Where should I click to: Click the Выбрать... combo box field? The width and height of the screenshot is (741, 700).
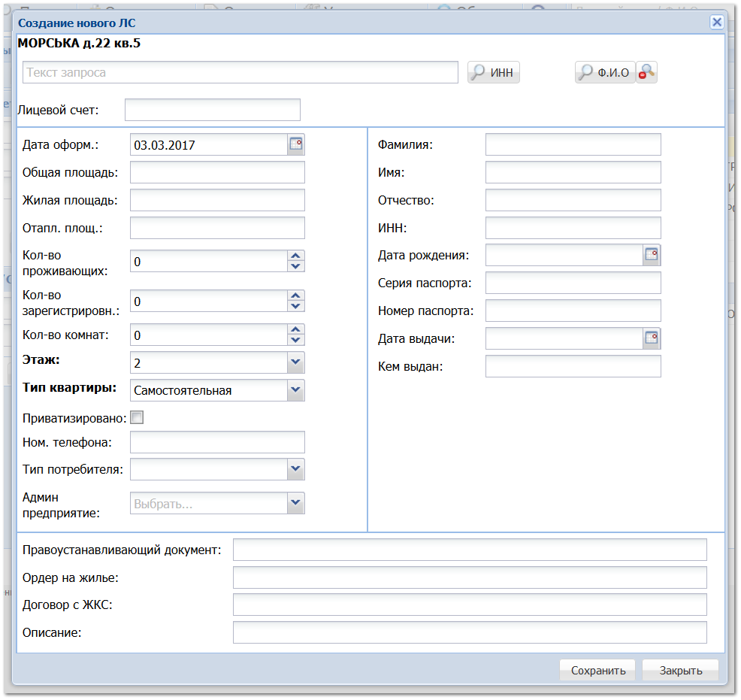click(209, 503)
